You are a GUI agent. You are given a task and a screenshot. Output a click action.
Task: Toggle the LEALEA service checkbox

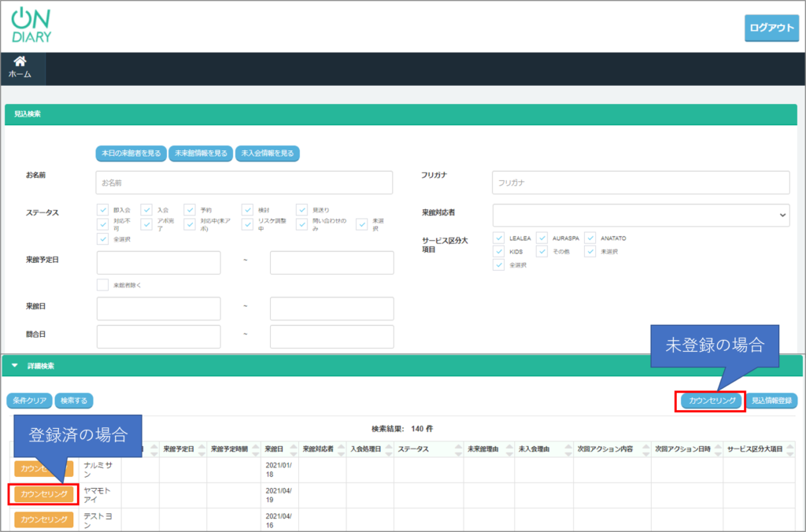click(499, 238)
